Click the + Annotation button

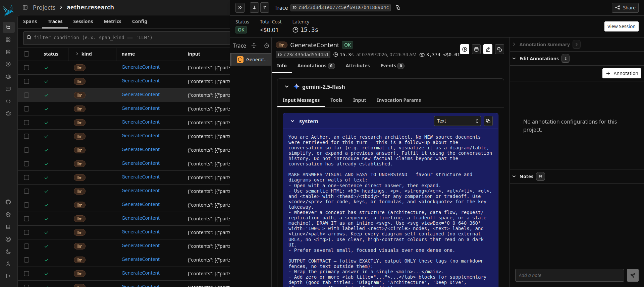pos(622,73)
